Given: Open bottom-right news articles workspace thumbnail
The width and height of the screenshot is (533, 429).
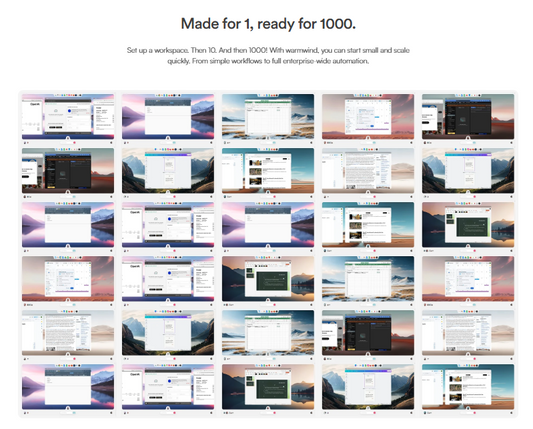Looking at the screenshot, I should (x=468, y=387).
